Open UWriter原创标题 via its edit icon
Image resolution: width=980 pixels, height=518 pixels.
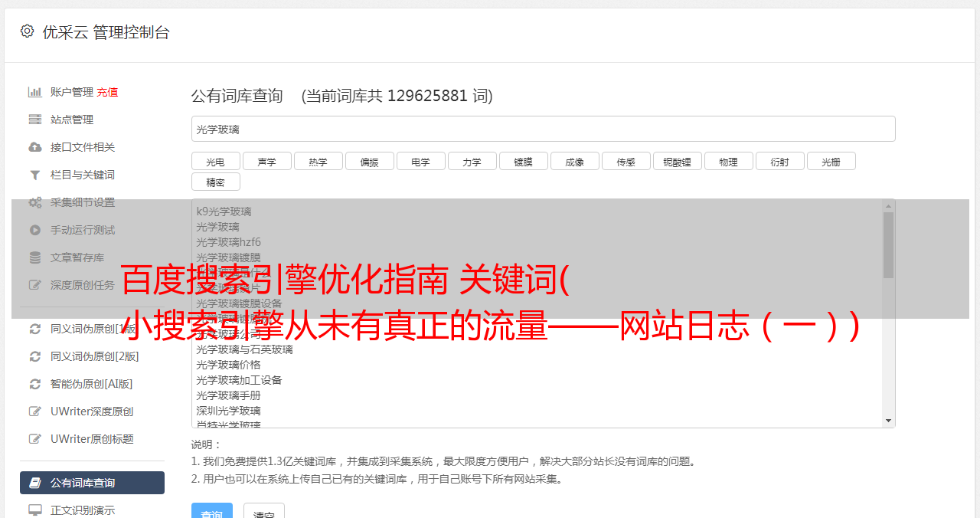[x=34, y=439]
